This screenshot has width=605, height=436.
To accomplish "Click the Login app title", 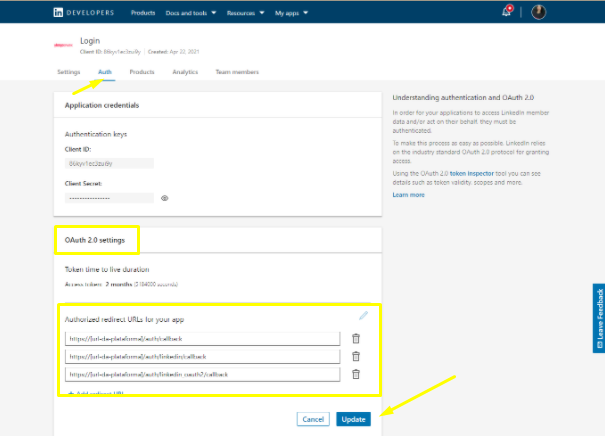I will tap(90, 41).
